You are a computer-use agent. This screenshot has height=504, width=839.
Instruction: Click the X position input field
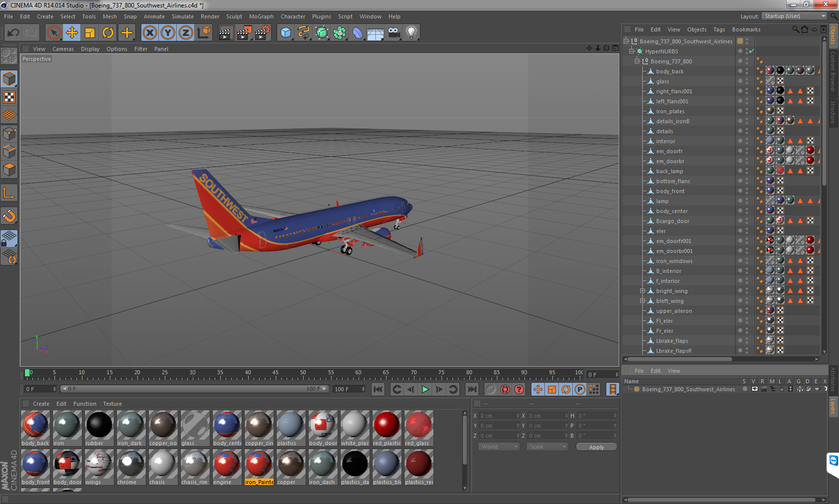pyautogui.click(x=499, y=415)
